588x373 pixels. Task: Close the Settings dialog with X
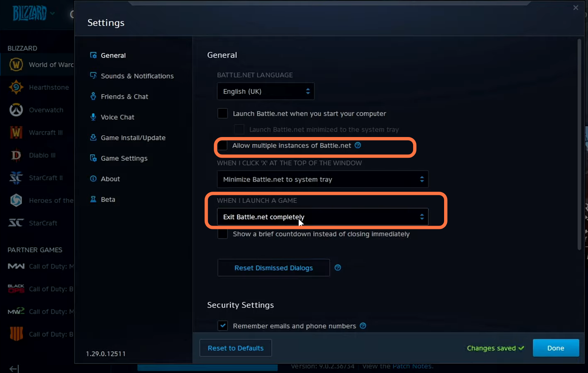(x=576, y=8)
